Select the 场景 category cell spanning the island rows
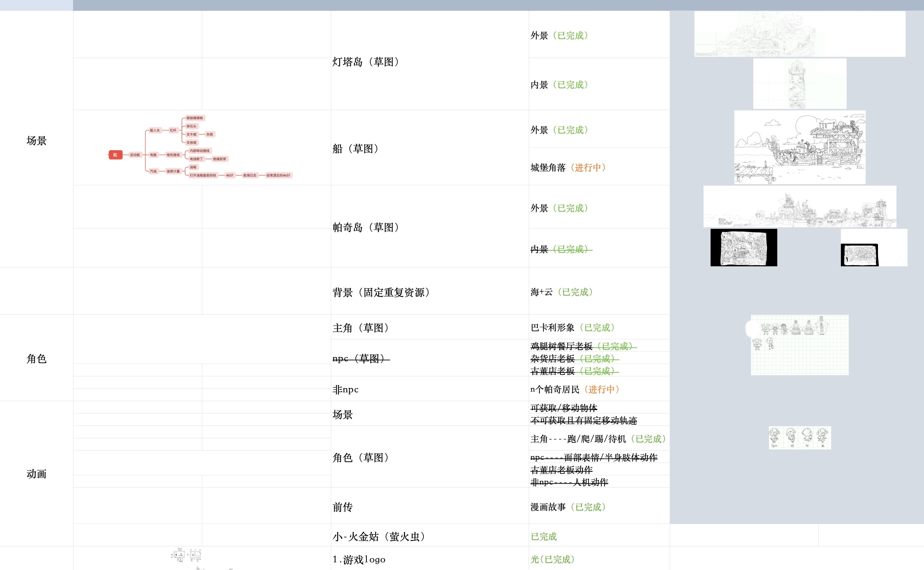Viewport: 924px width, 570px height. click(x=37, y=139)
